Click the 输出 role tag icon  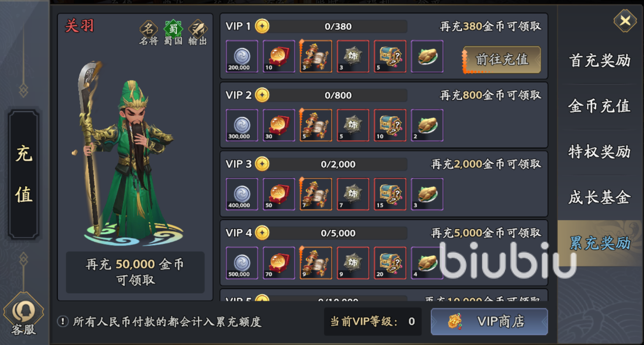point(197,28)
